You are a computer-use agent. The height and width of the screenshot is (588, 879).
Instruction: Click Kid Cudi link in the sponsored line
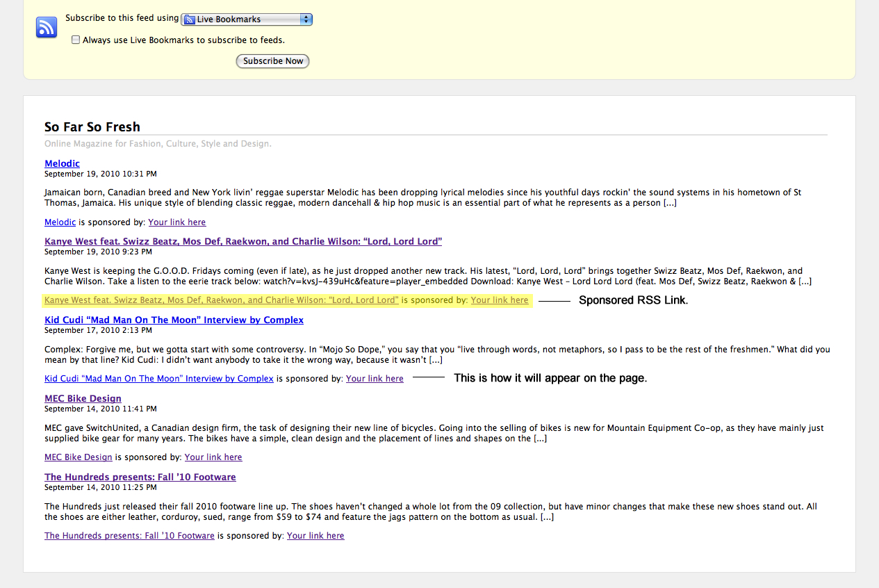click(159, 379)
